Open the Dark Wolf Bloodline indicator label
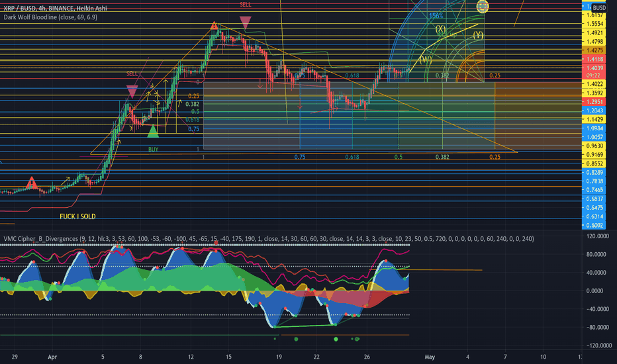 50,17
